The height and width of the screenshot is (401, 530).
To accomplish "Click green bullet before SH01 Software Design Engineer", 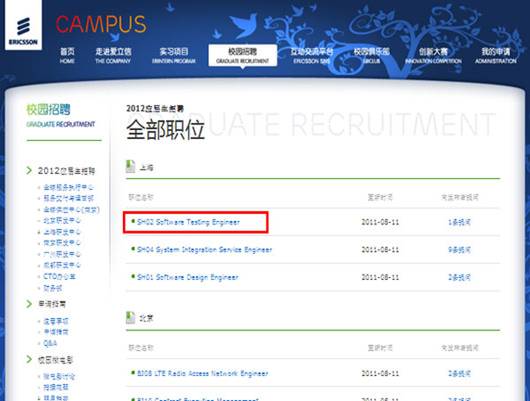I will [x=133, y=276].
